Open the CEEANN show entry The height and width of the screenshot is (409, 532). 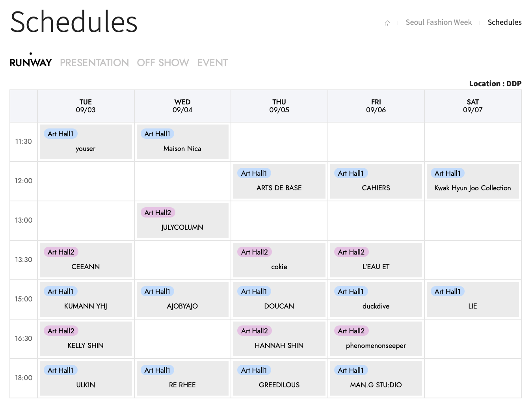click(x=86, y=260)
